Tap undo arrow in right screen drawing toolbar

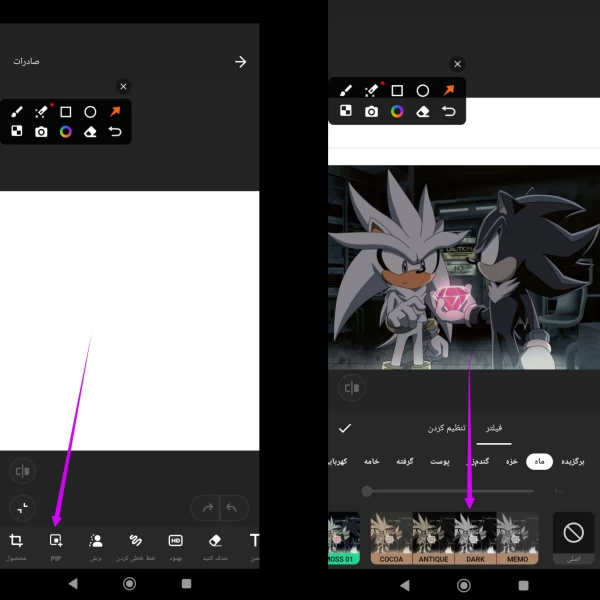tap(448, 111)
